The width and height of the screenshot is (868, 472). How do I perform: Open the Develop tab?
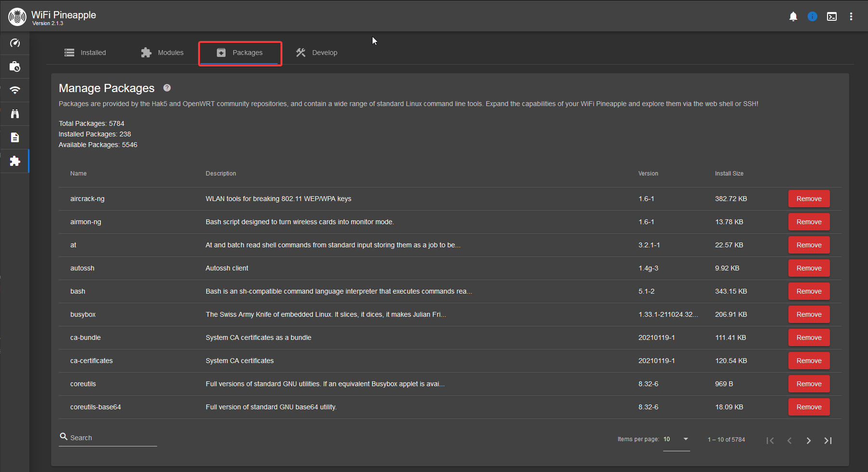tap(317, 53)
